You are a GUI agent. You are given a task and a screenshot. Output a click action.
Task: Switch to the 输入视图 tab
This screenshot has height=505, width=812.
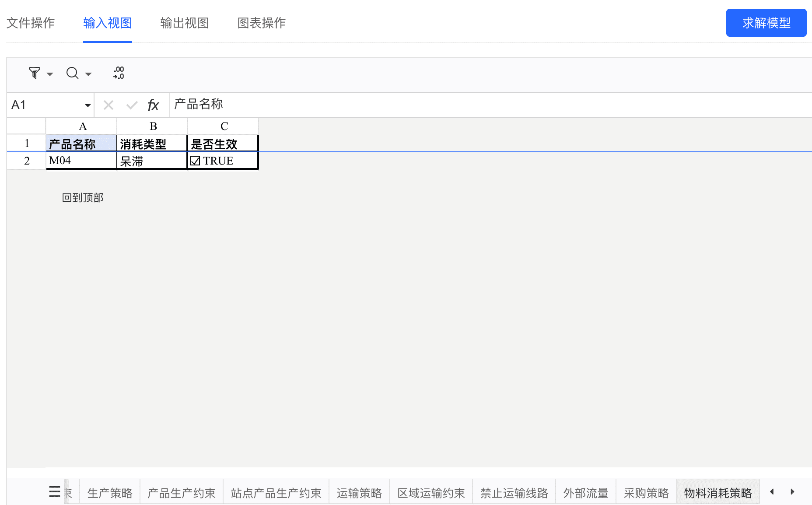pyautogui.click(x=108, y=23)
